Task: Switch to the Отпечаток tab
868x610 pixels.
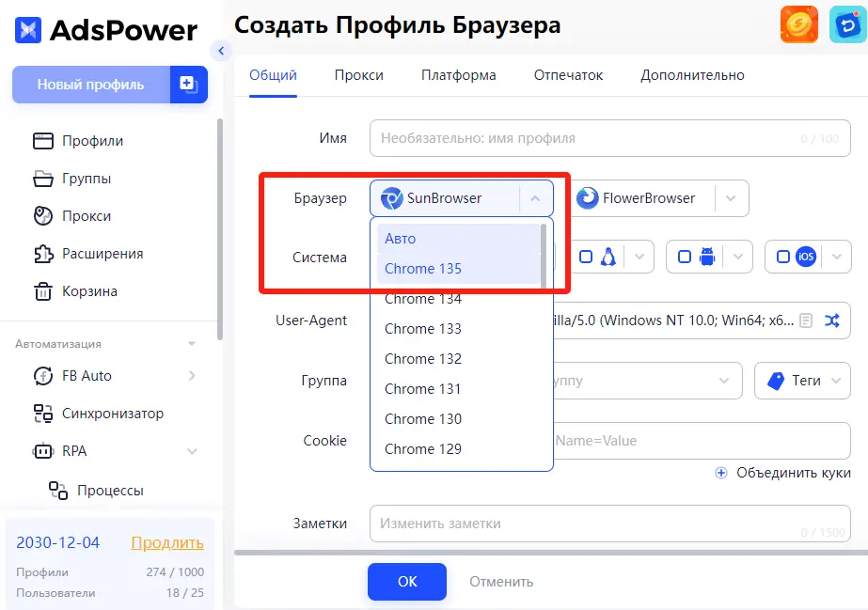Action: tap(568, 75)
